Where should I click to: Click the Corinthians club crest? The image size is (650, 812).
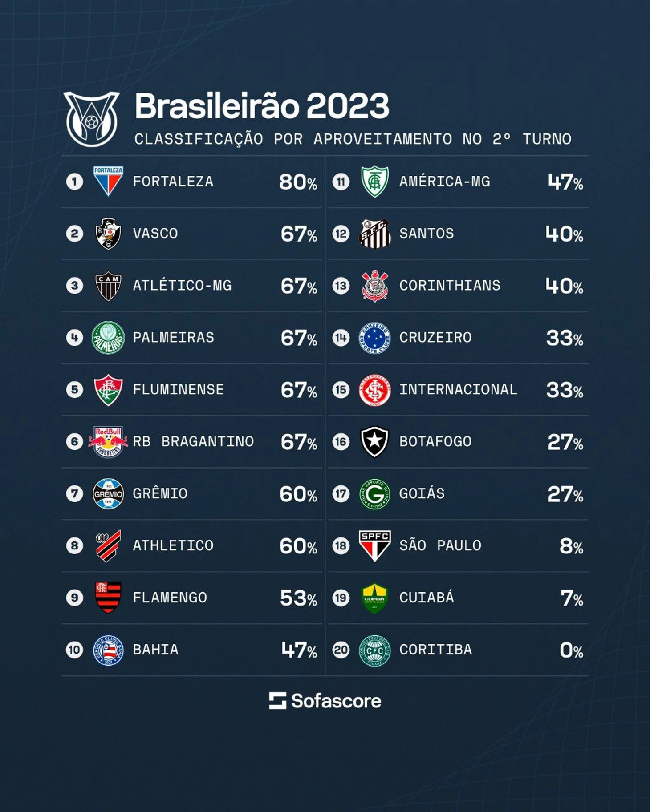(x=375, y=286)
